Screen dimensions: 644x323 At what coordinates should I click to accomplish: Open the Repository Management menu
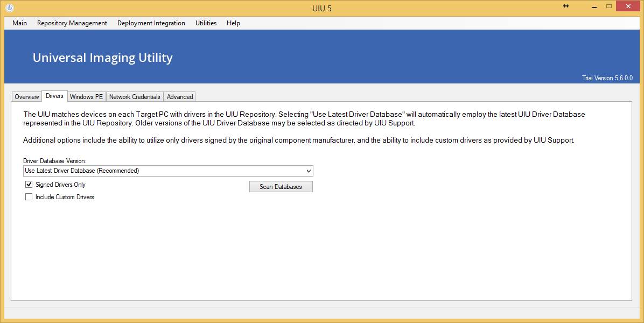pos(72,23)
